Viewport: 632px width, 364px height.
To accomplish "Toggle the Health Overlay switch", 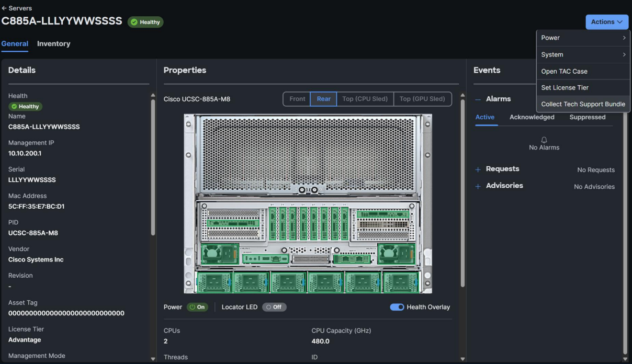I will pos(397,307).
